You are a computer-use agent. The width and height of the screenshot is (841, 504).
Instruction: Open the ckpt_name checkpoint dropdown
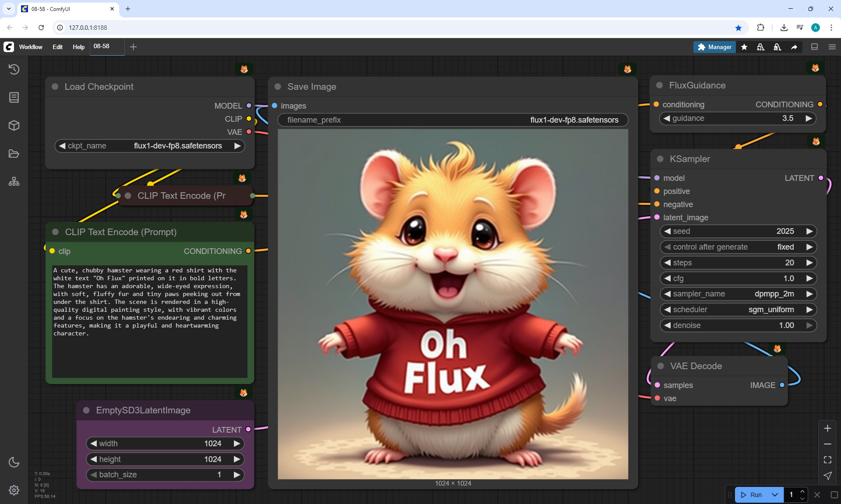point(149,146)
